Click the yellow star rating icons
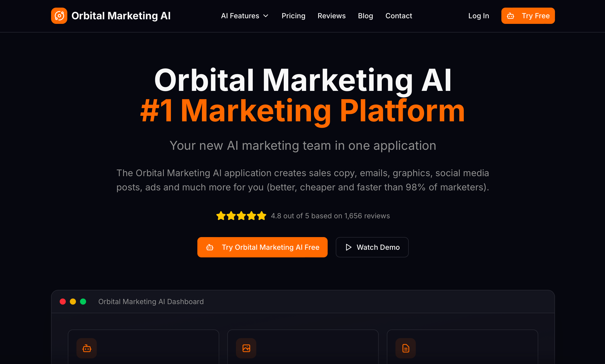Viewport: 605px width, 364px height. (241, 216)
